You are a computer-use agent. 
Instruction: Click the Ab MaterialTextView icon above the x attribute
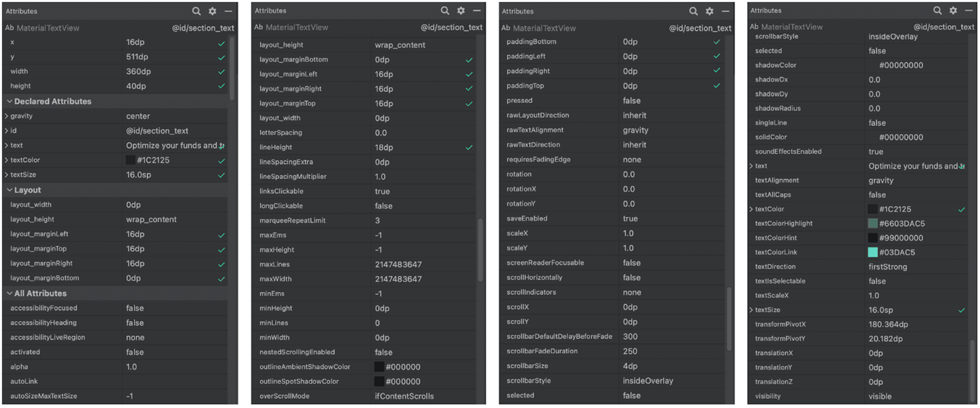tap(9, 28)
